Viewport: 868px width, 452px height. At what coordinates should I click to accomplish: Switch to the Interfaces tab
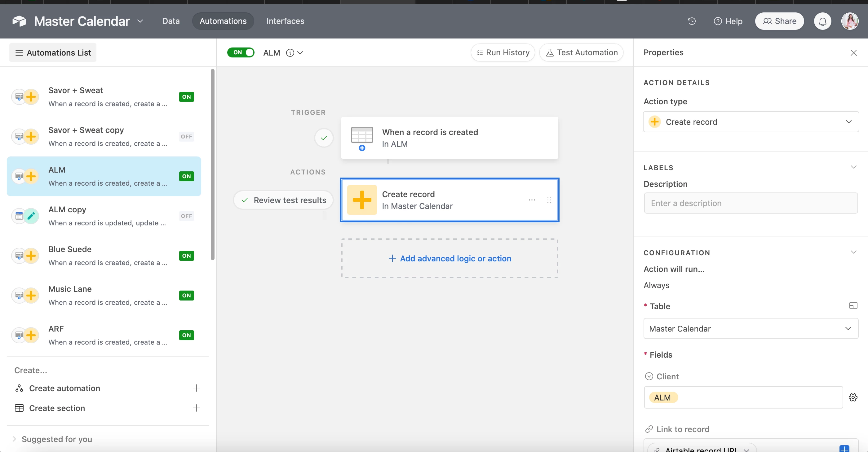285,21
